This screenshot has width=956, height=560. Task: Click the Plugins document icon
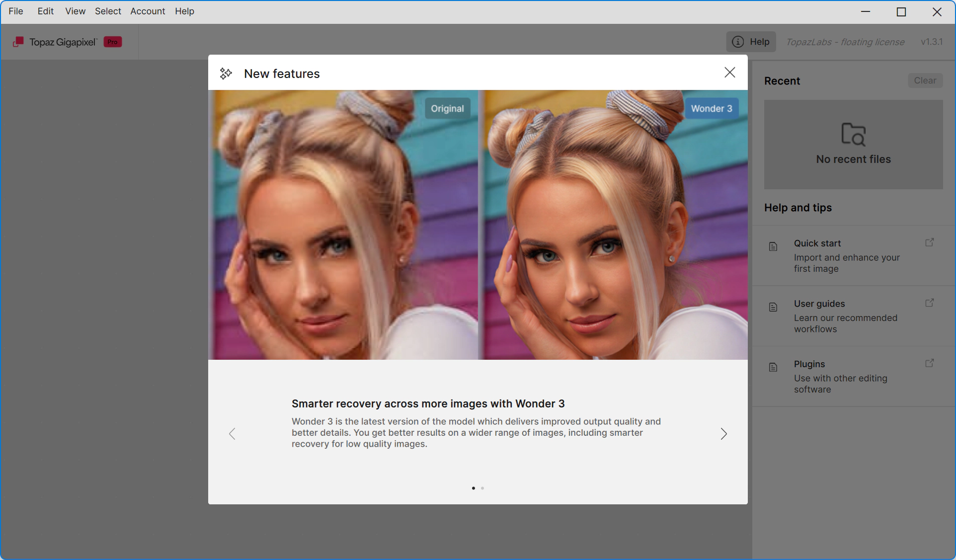(773, 367)
